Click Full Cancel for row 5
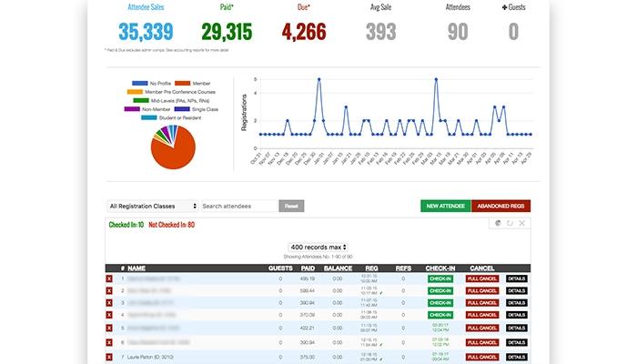Screen dimensions: 637x364 (482, 328)
